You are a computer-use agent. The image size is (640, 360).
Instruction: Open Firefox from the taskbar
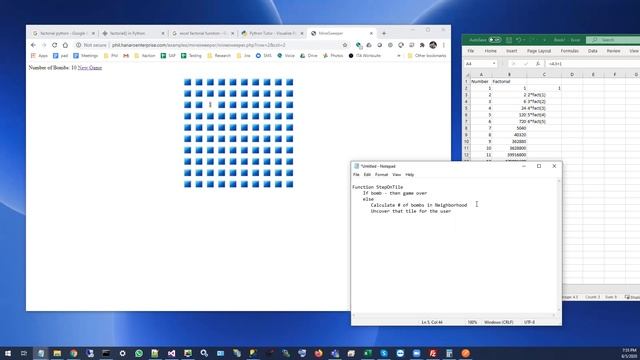coord(318,353)
